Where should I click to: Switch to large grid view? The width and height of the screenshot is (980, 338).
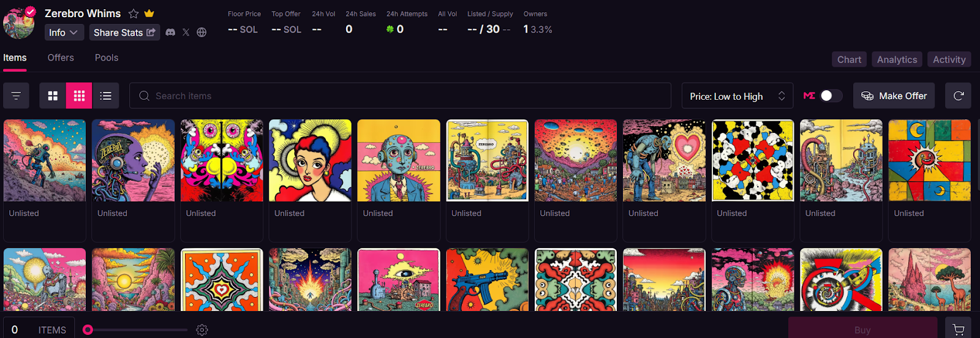tap(53, 96)
